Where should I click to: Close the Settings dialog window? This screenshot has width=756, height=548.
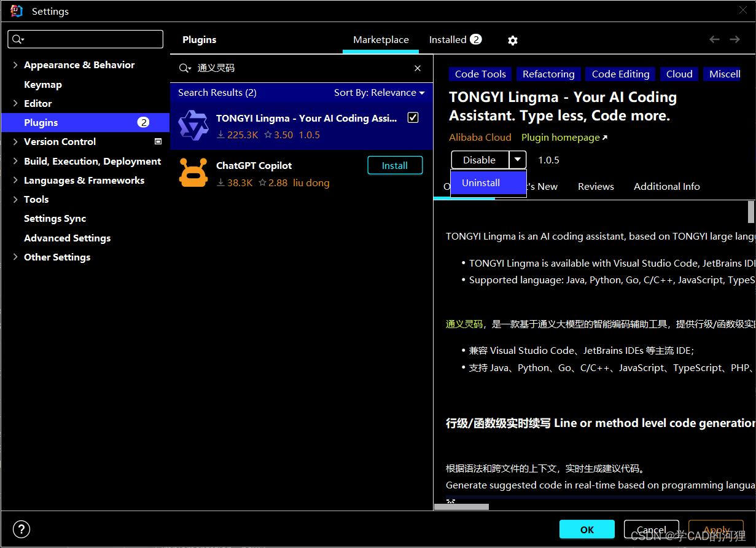tap(742, 10)
